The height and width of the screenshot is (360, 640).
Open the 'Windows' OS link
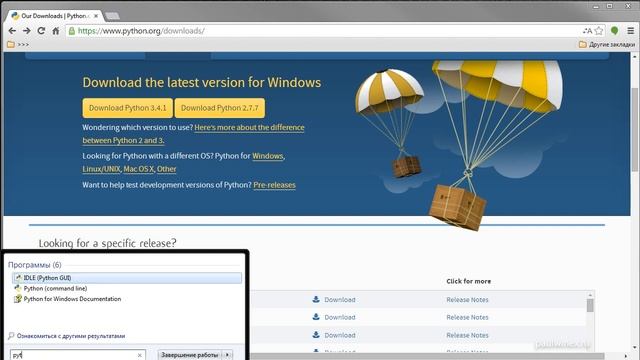click(267, 156)
